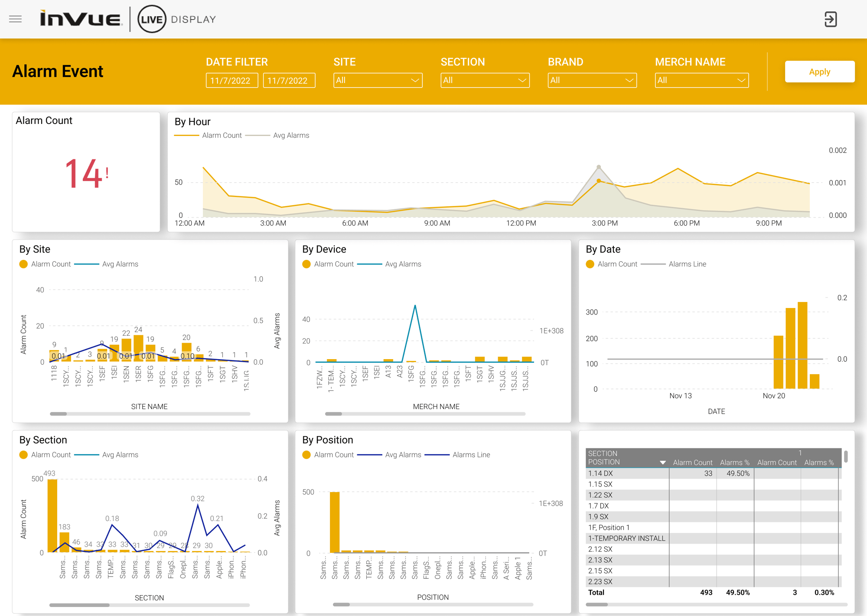
Task: Toggle Alarm Count legend dot in By Date
Action: [x=590, y=264]
